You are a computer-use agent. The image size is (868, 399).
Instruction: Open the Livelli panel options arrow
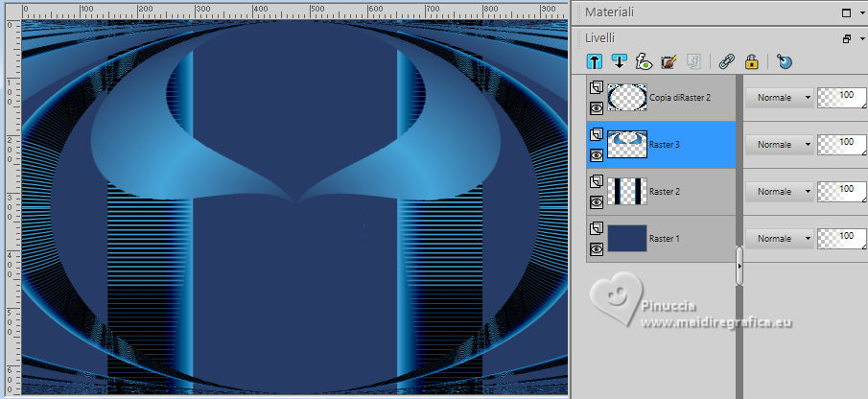[862, 38]
